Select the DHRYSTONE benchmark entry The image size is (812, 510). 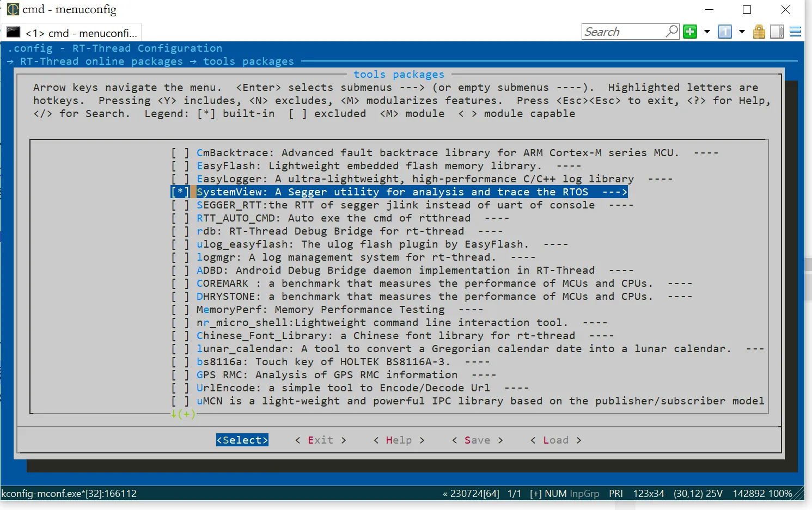click(x=431, y=297)
